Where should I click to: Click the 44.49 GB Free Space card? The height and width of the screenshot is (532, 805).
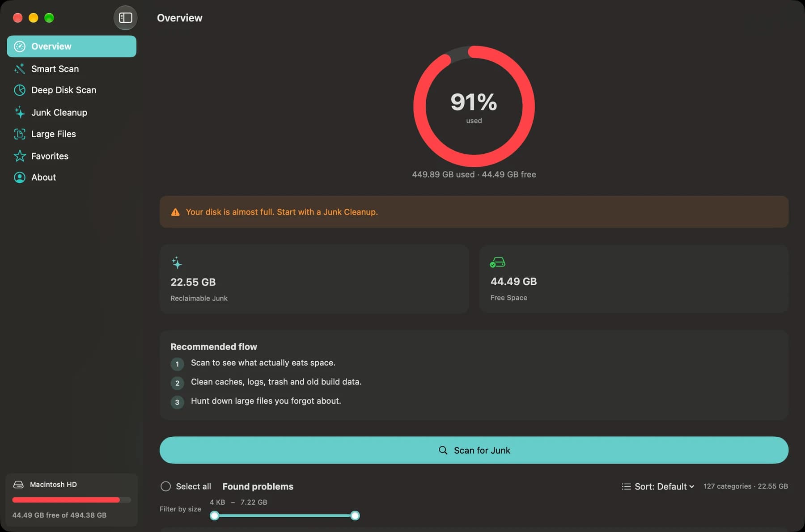[x=634, y=279]
